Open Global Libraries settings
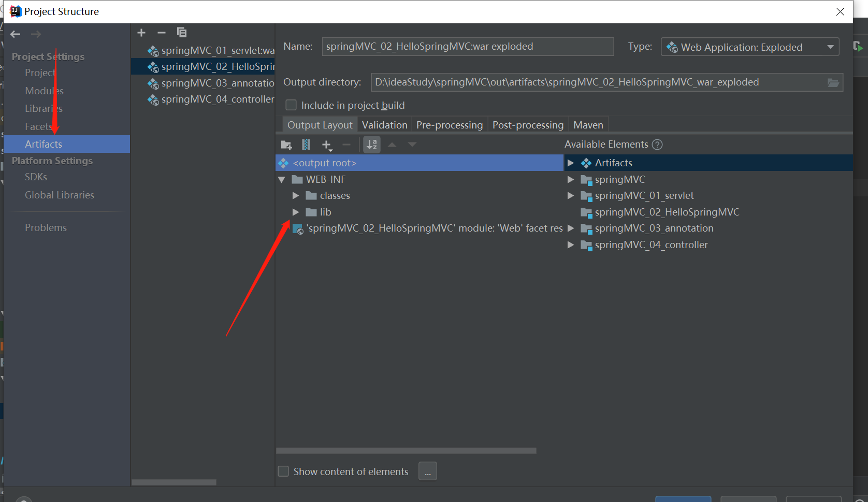The image size is (868, 502). pyautogui.click(x=60, y=195)
